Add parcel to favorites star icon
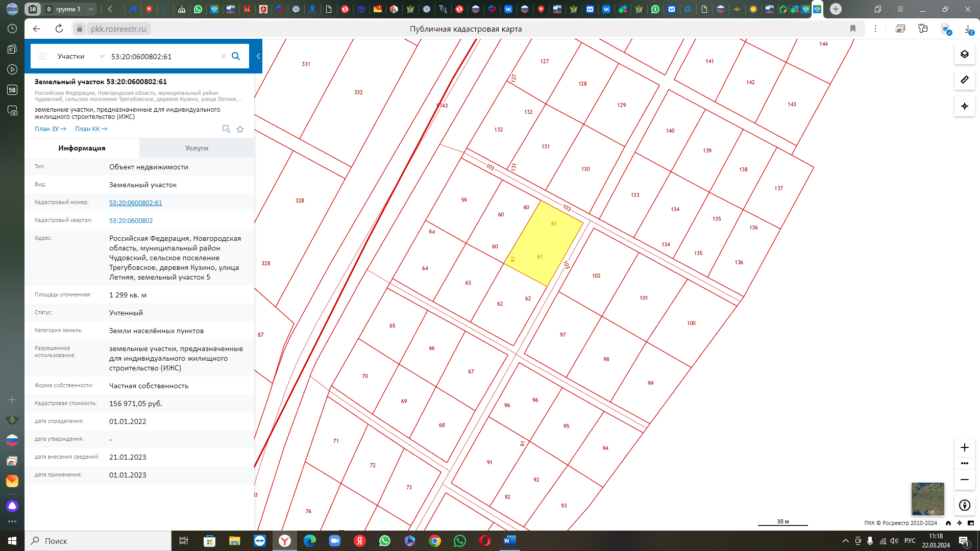Image resolution: width=980 pixels, height=551 pixels. 240,129
